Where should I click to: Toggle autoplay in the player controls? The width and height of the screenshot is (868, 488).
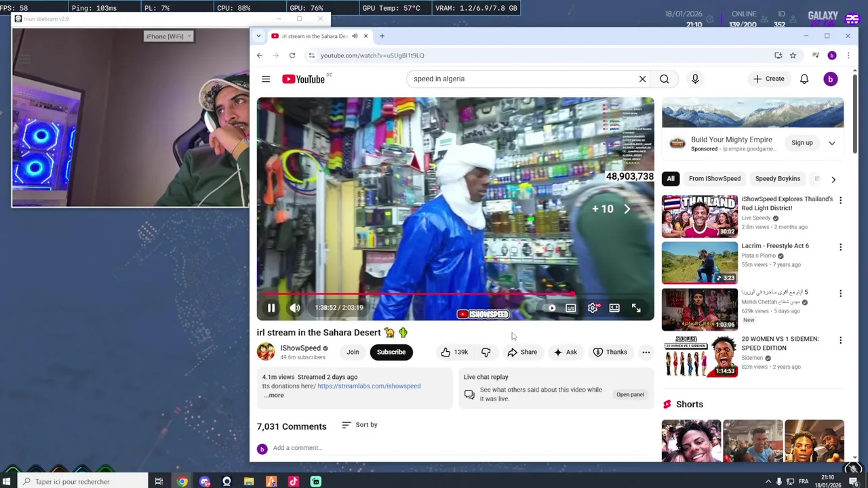551,308
